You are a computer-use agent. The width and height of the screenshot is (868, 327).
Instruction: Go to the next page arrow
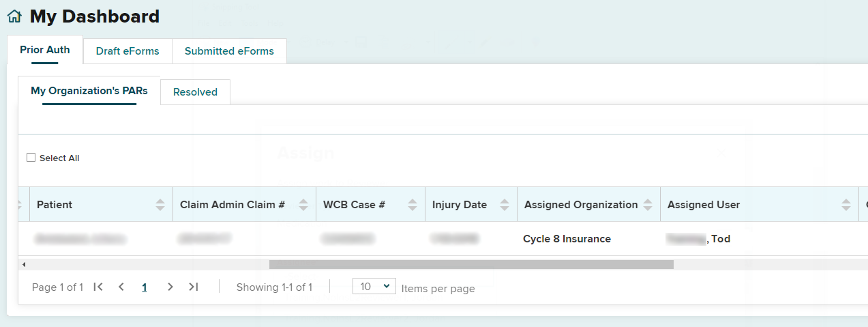coord(170,287)
